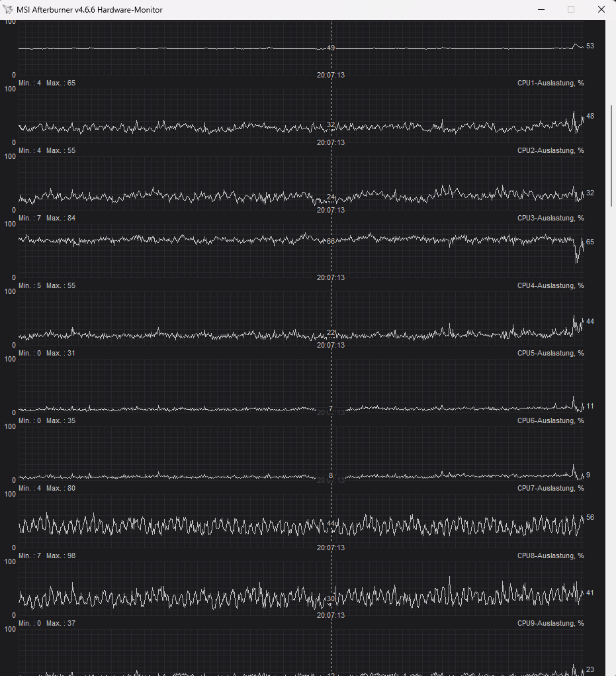Click the CPU1-Auslastung, % label
This screenshot has width=616, height=676.
[550, 83]
